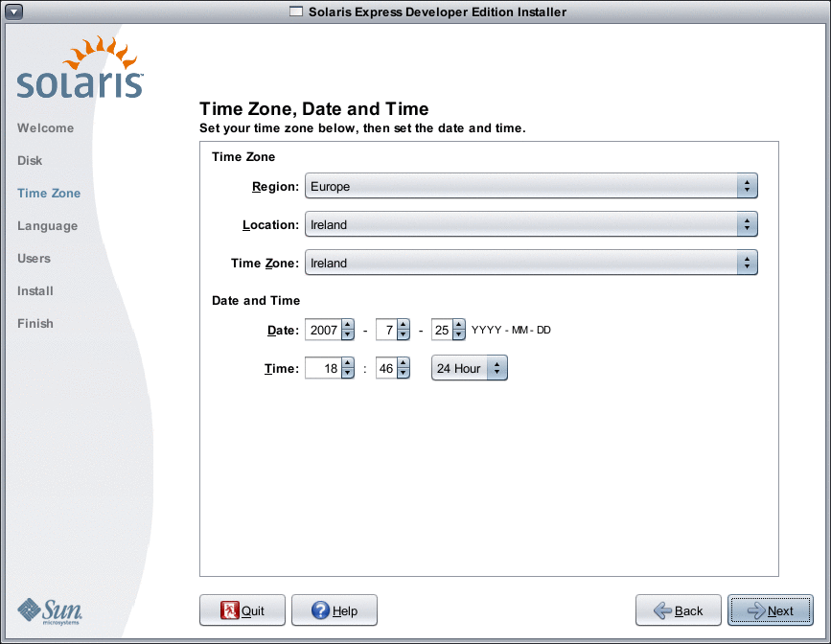The image size is (831, 644).
Task: Click the Next button
Action: (x=771, y=610)
